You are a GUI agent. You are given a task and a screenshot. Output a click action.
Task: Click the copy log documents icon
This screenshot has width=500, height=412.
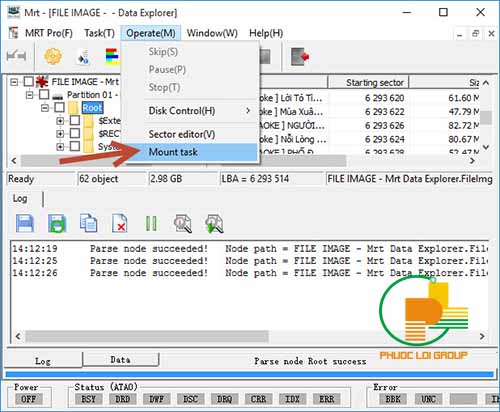click(88, 223)
